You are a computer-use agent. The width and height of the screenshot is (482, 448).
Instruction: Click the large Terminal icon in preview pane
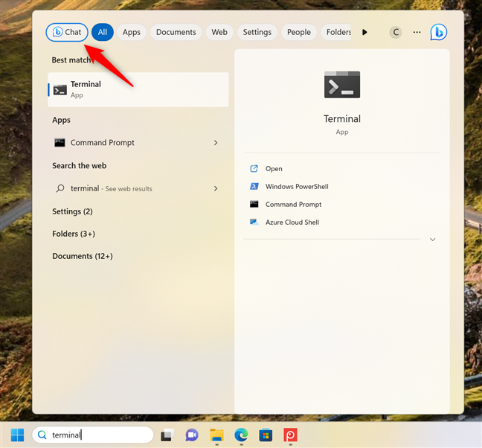click(342, 85)
